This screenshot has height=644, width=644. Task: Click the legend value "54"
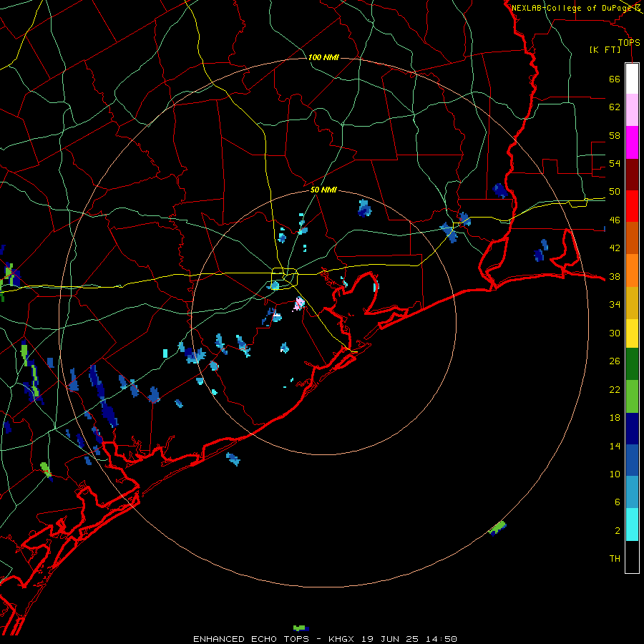click(x=615, y=163)
